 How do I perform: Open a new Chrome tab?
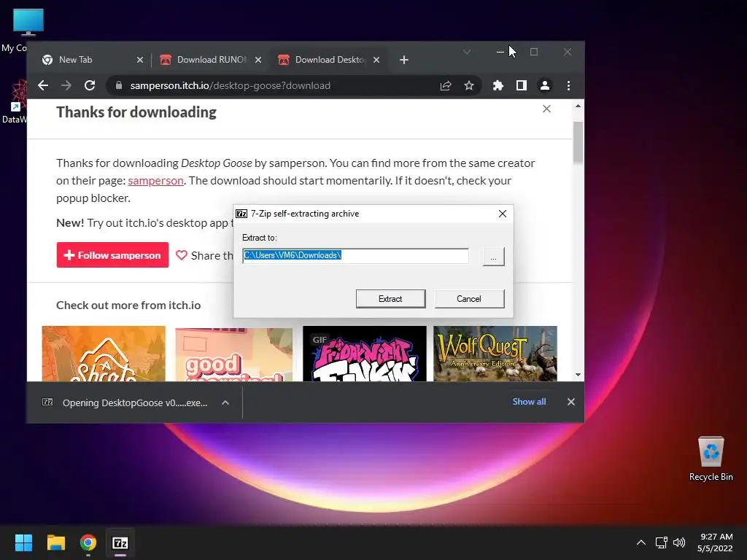pyautogui.click(x=404, y=60)
